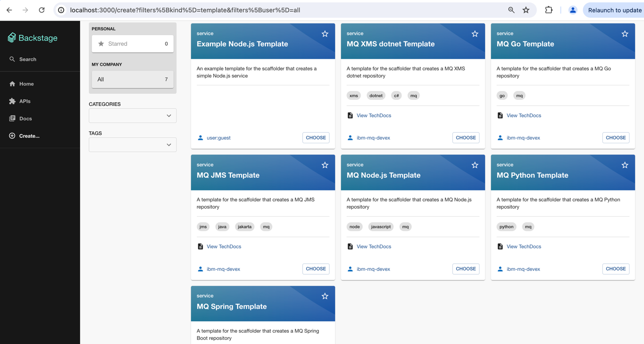
Task: Star the MQ Node.js Template card
Action: click(475, 165)
